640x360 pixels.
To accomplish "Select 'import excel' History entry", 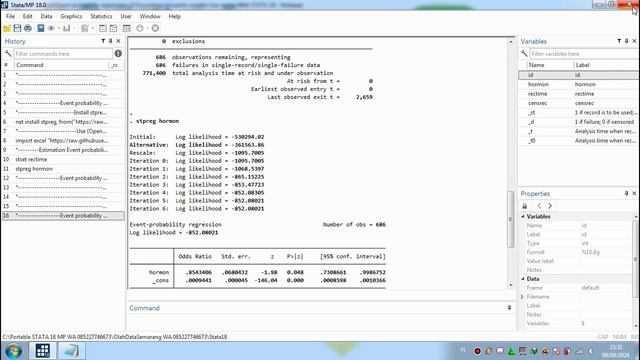I will (x=63, y=140).
